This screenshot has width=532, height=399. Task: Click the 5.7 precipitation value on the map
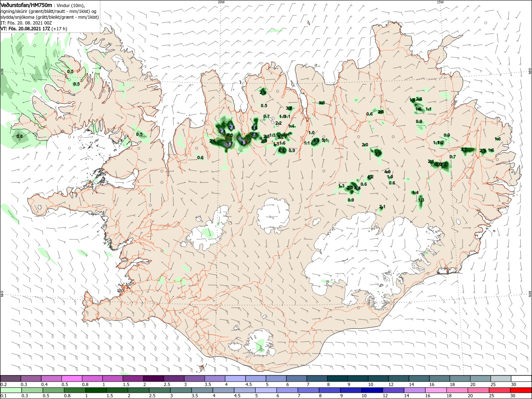[x=229, y=144]
